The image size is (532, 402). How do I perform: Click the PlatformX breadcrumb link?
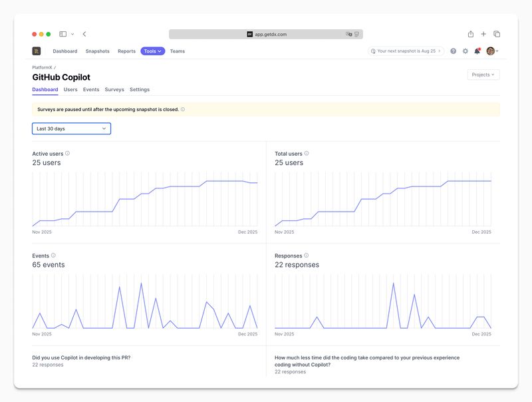pyautogui.click(x=42, y=67)
